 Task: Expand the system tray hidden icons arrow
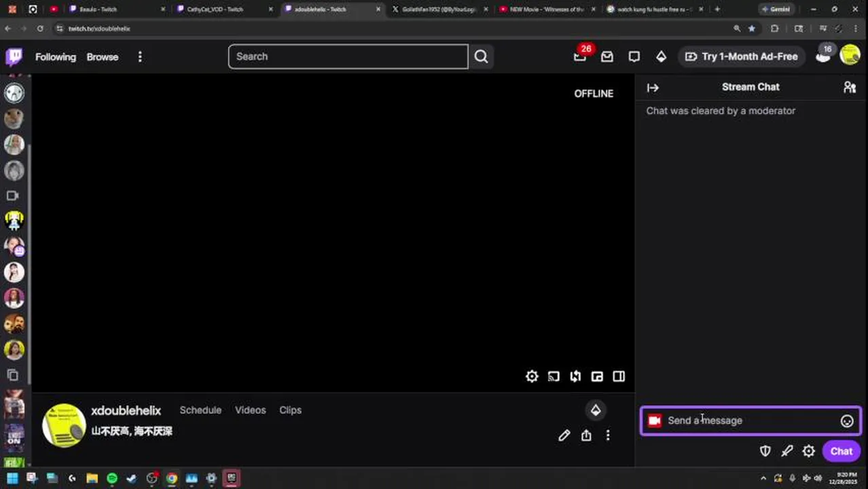(763, 478)
